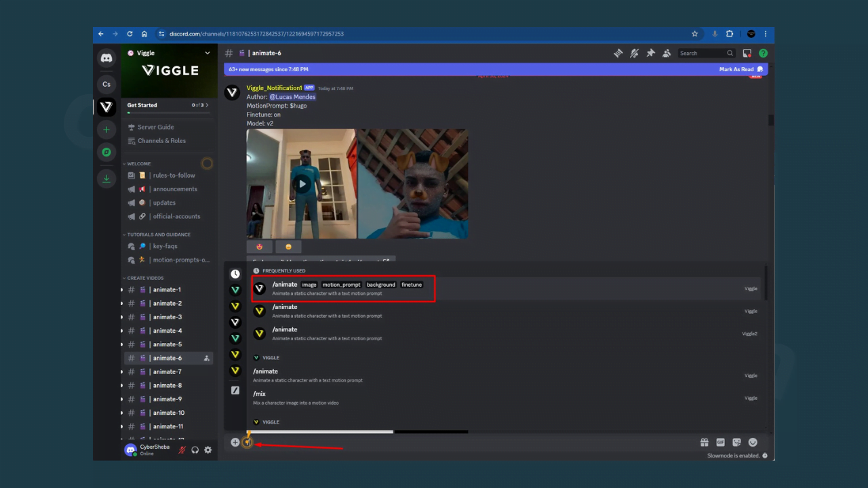This screenshot has height=488, width=868.
Task: Select the Frequently Used clock icon
Action: pos(235,274)
